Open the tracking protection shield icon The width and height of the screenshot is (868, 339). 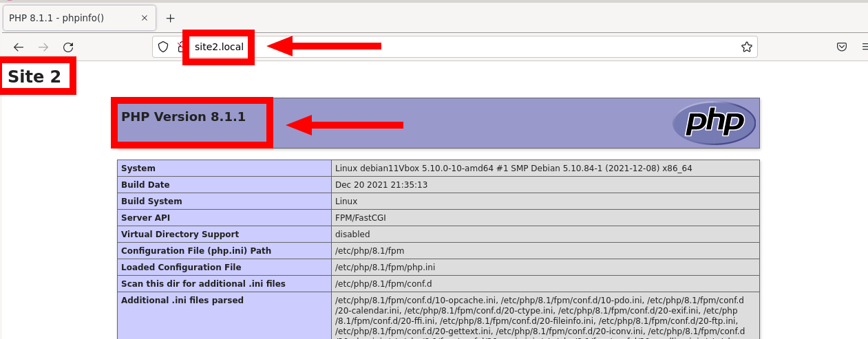click(163, 47)
